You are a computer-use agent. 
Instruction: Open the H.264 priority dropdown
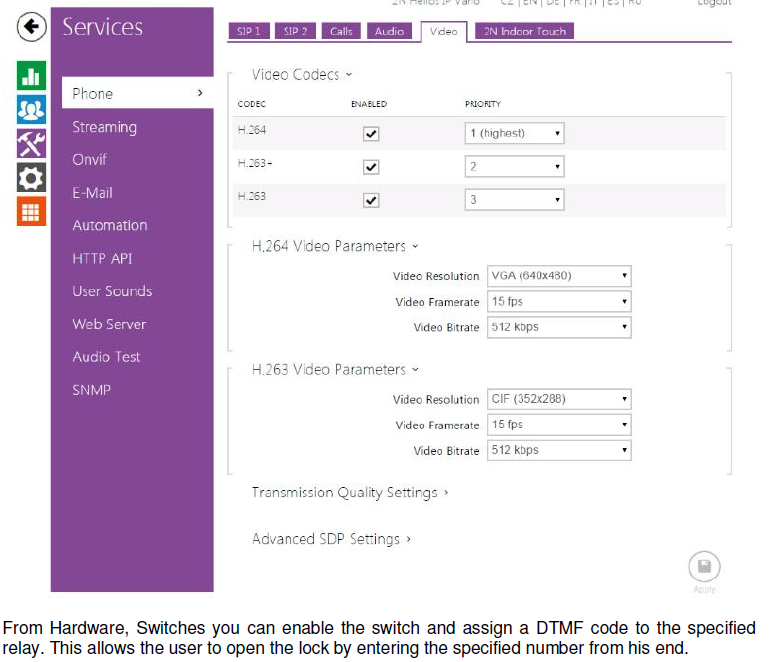coord(514,133)
